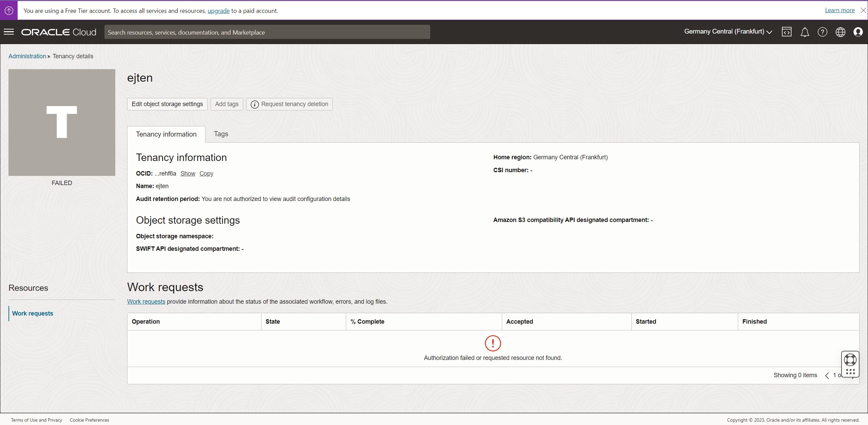Viewport: 868px width, 425px height.
Task: Open Cookie Preferences link
Action: pos(90,420)
